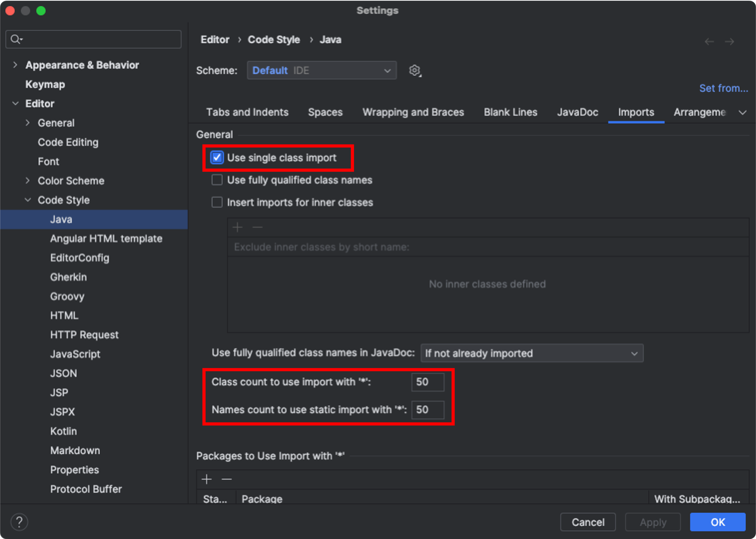
Task: Uncheck Use single class import
Action: (217, 158)
